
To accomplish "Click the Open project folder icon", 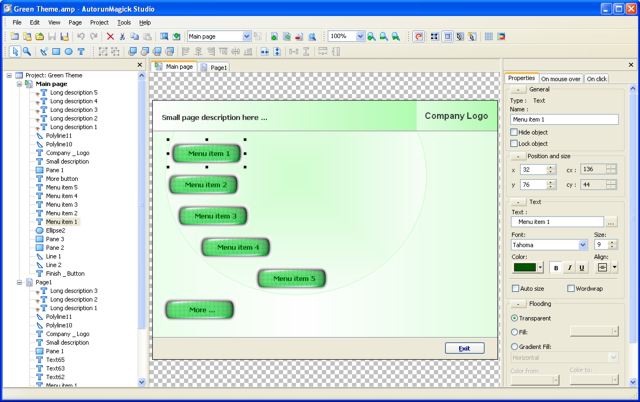I will 40,36.
